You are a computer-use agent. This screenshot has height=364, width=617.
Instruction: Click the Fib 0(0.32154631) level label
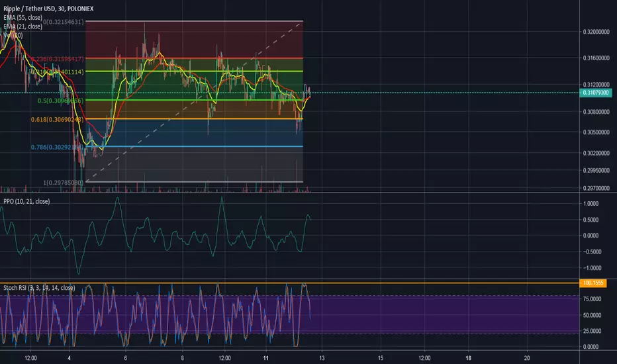64,22
